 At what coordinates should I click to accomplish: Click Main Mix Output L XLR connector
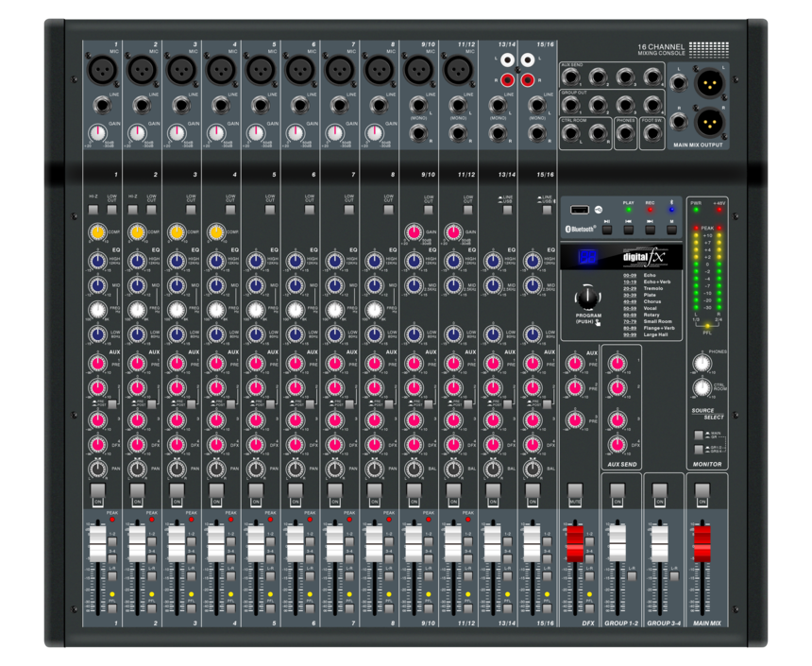709,83
